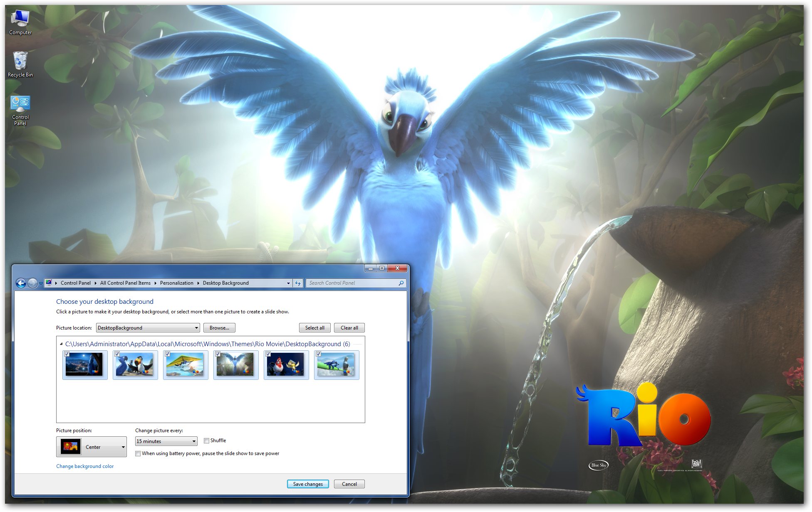Click Save changes button
The image size is (812, 512).
(308, 484)
